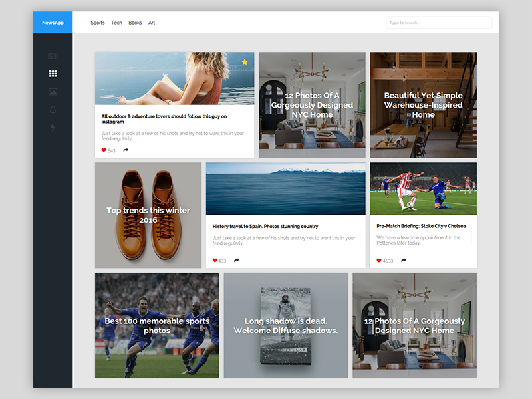This screenshot has width=532, height=399.
Task: Share the History travel to Spain article
Action: [x=236, y=261]
